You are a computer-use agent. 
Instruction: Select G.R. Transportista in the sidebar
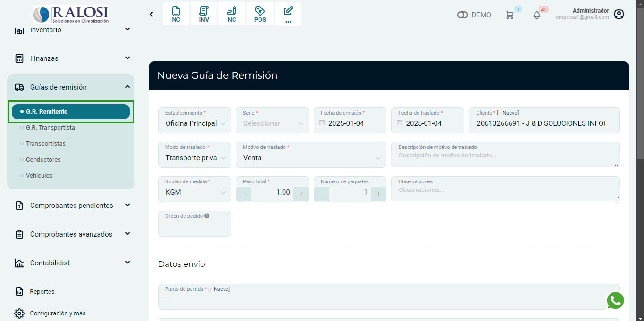pos(50,128)
